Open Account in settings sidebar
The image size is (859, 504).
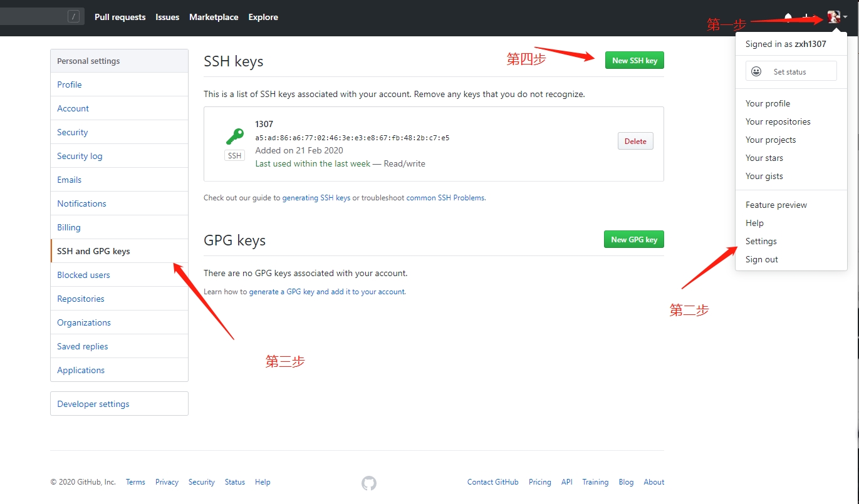tap(119, 108)
